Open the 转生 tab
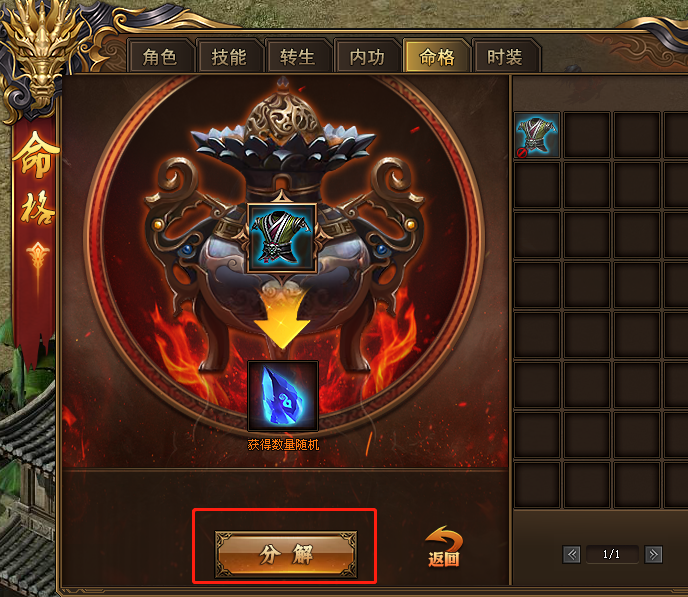 pyautogui.click(x=297, y=57)
